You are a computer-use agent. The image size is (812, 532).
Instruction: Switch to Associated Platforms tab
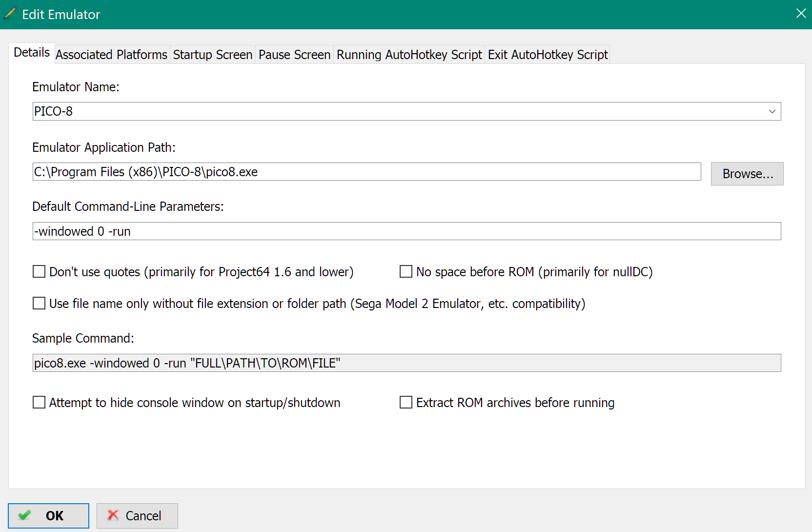[111, 55]
